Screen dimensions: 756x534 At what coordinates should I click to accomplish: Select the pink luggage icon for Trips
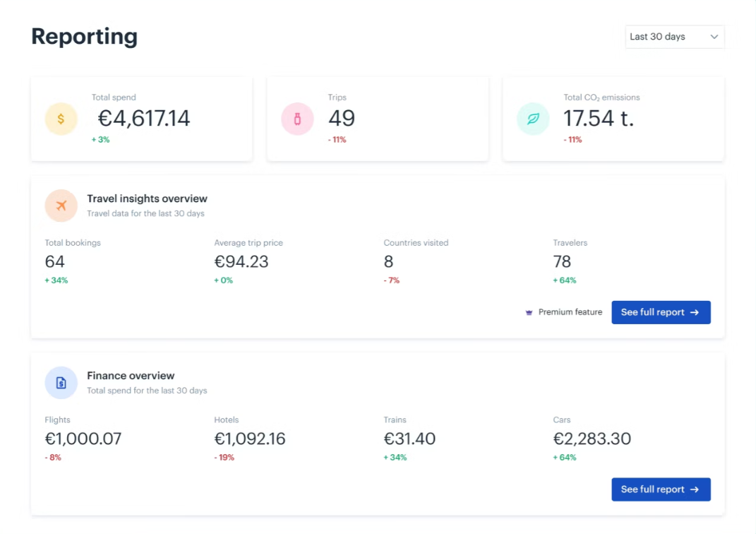tap(297, 119)
